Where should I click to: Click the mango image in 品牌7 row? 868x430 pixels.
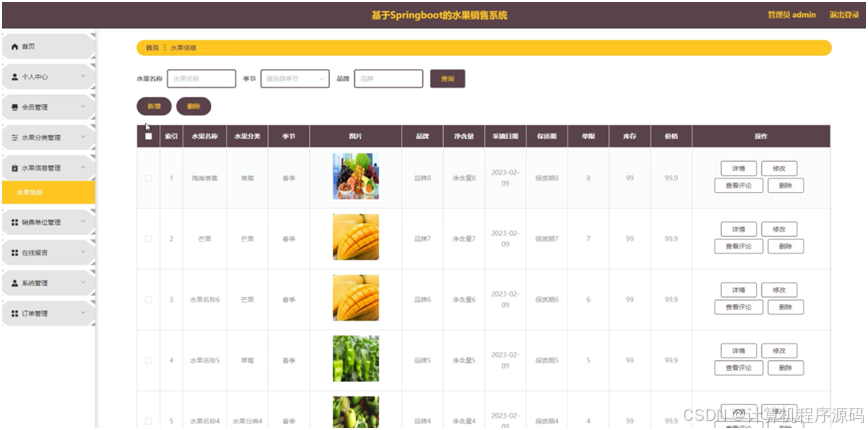[356, 237]
